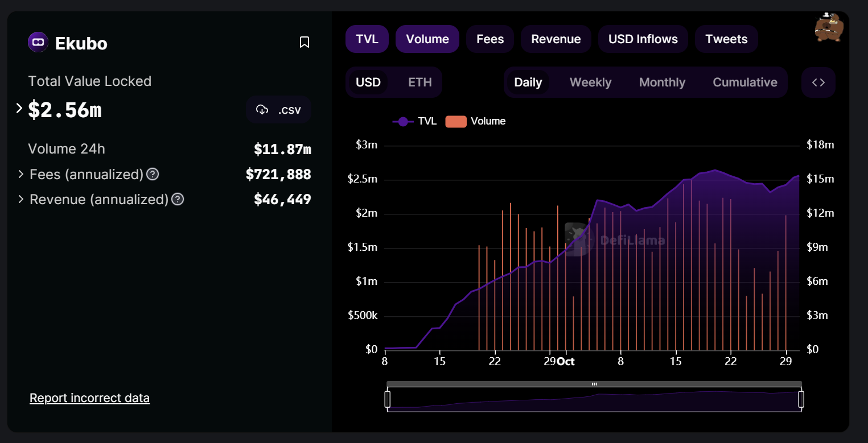868x443 pixels.
Task: Open the embed chart code icon
Action: (818, 82)
